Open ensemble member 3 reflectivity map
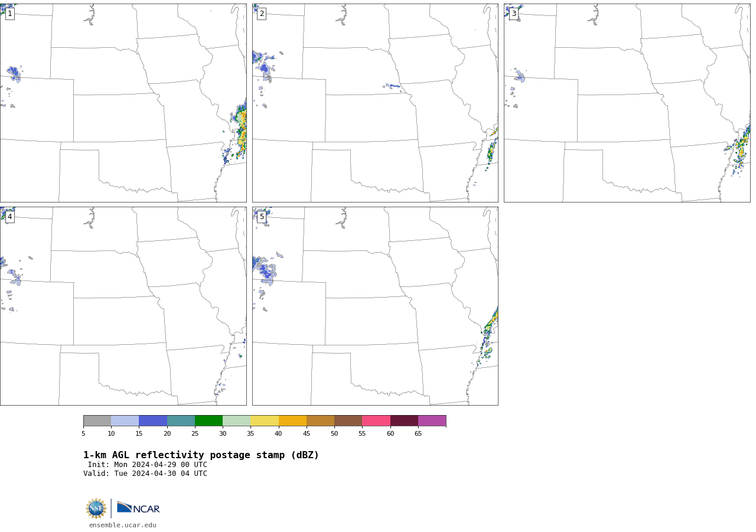Screen dimensions: 756x532 (x=627, y=103)
